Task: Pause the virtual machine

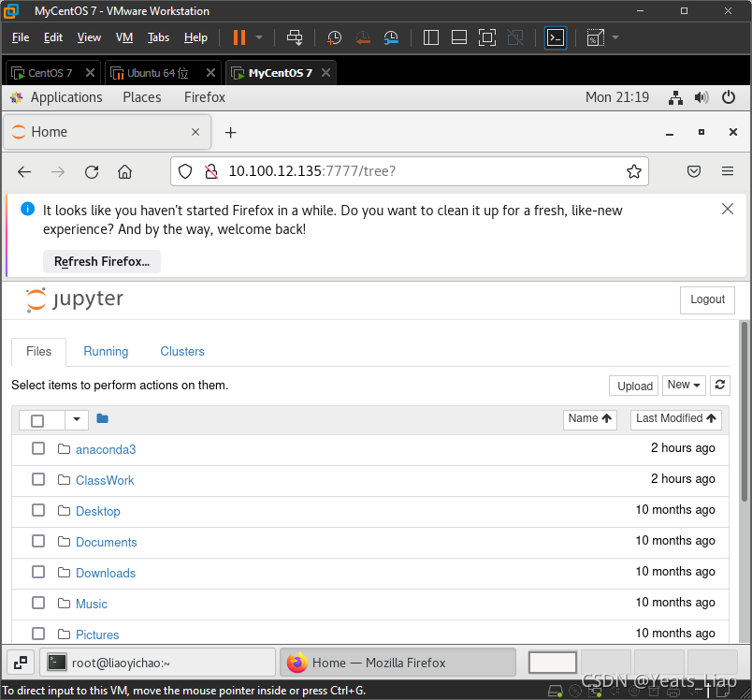Action: point(239,37)
